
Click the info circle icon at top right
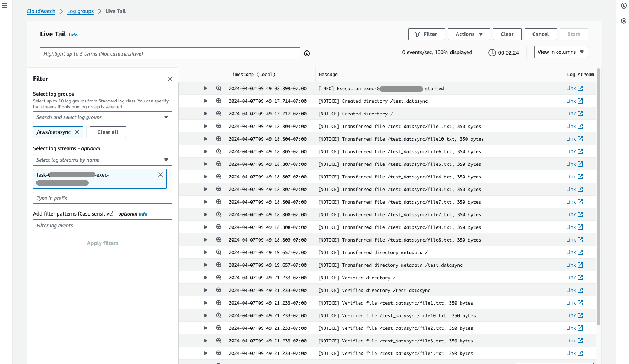click(x=624, y=6)
